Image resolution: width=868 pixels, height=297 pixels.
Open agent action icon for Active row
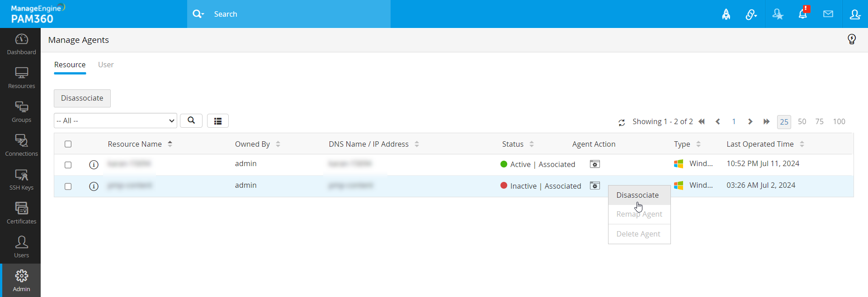(595, 164)
